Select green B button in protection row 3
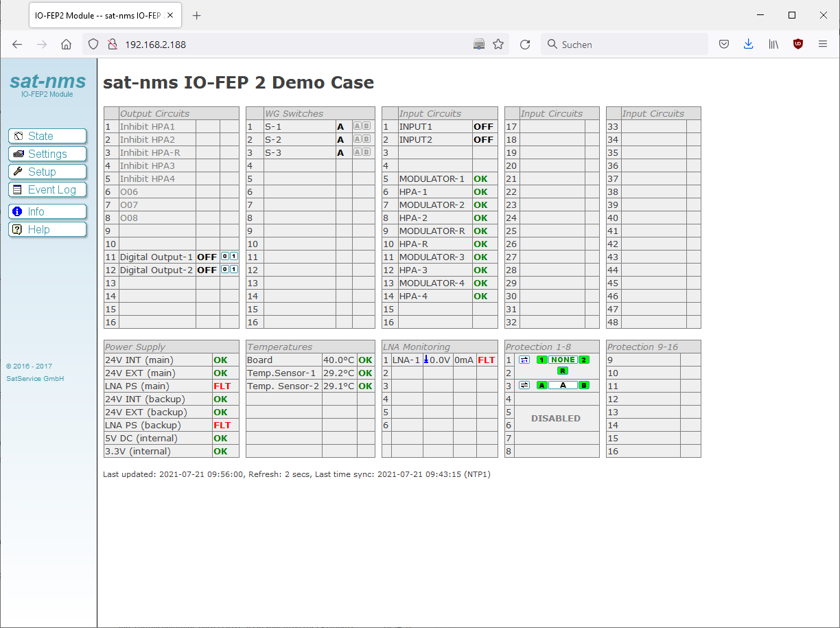The width and height of the screenshot is (840, 628). click(x=584, y=385)
